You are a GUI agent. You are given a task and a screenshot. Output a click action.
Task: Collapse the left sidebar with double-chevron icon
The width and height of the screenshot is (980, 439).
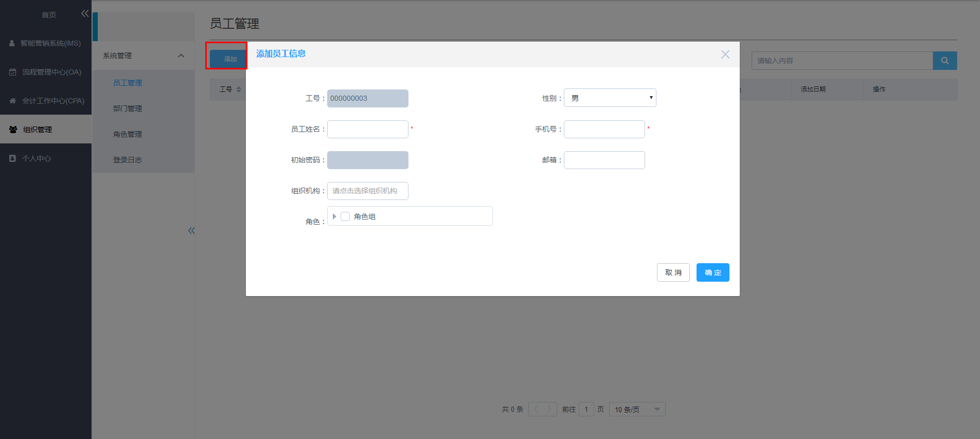coord(85,14)
